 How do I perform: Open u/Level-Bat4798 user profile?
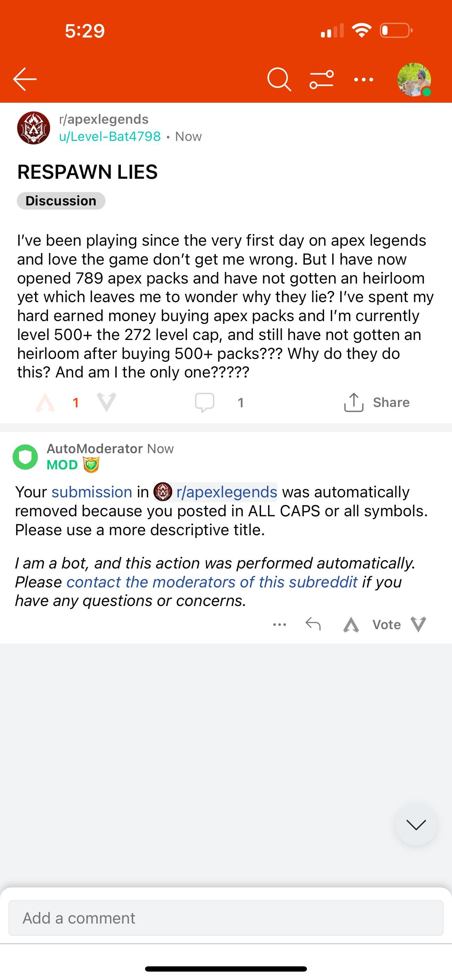click(110, 137)
